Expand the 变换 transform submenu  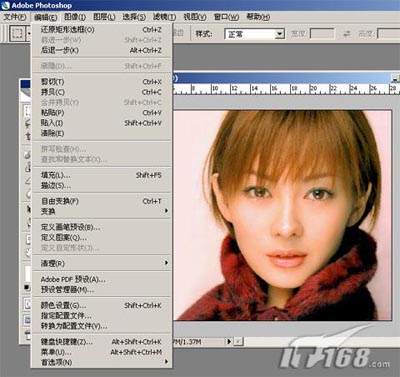[x=101, y=211]
